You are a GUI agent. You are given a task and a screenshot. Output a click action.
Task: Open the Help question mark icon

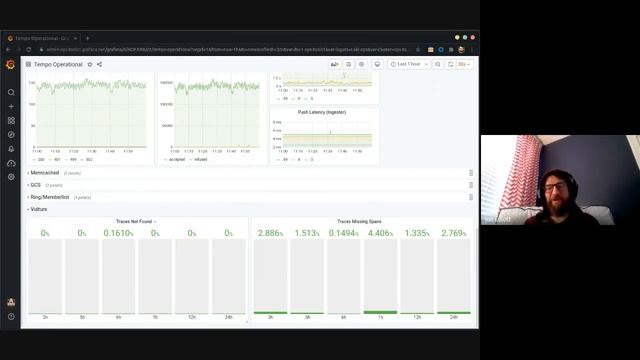coord(11,316)
